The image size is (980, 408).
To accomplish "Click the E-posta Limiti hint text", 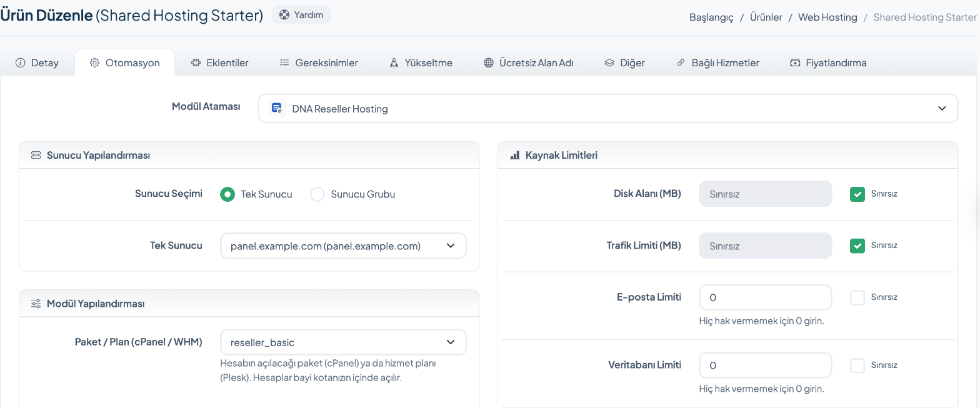I will [761, 321].
